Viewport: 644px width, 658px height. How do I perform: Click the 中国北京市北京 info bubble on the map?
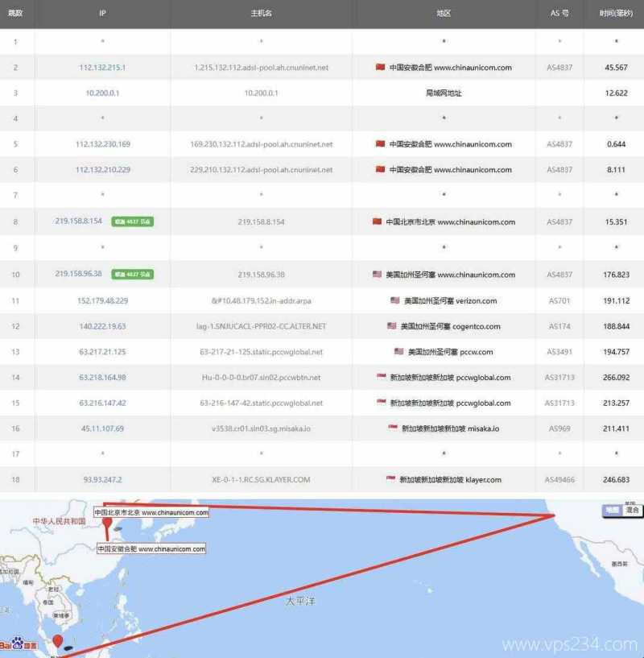click(x=151, y=511)
